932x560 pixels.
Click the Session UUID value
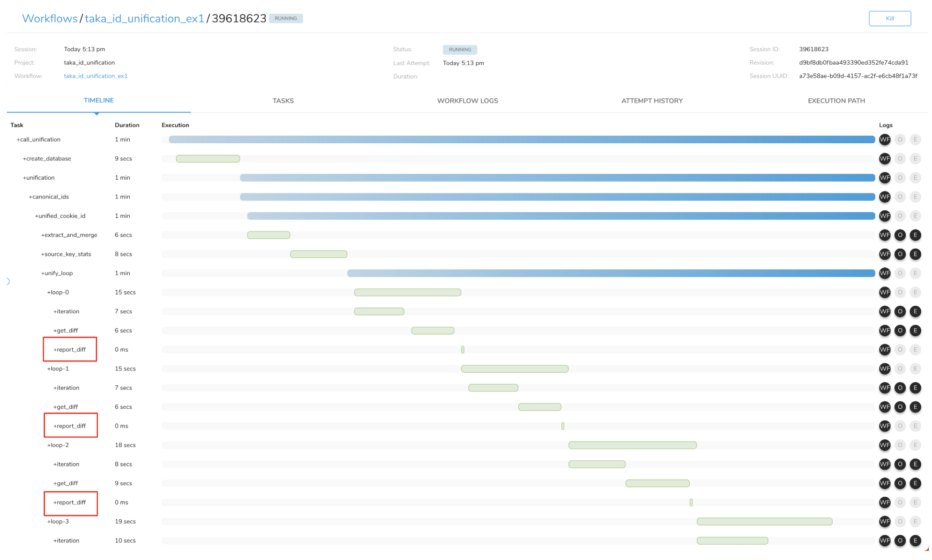(858, 76)
